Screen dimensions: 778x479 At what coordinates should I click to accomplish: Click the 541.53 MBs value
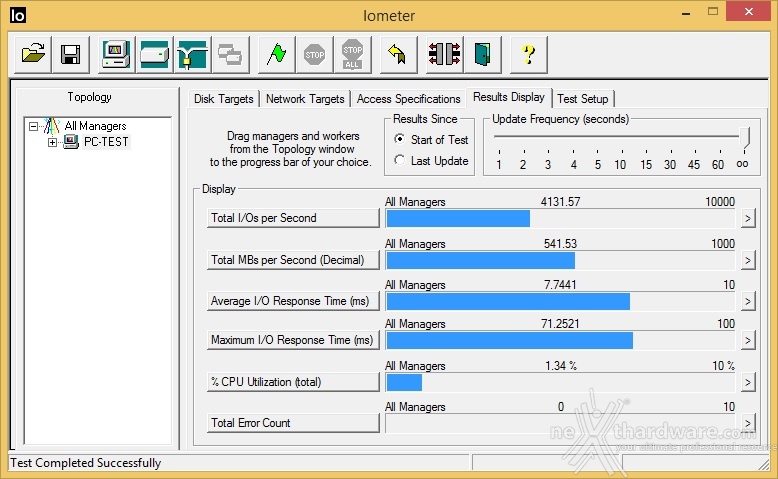click(560, 244)
